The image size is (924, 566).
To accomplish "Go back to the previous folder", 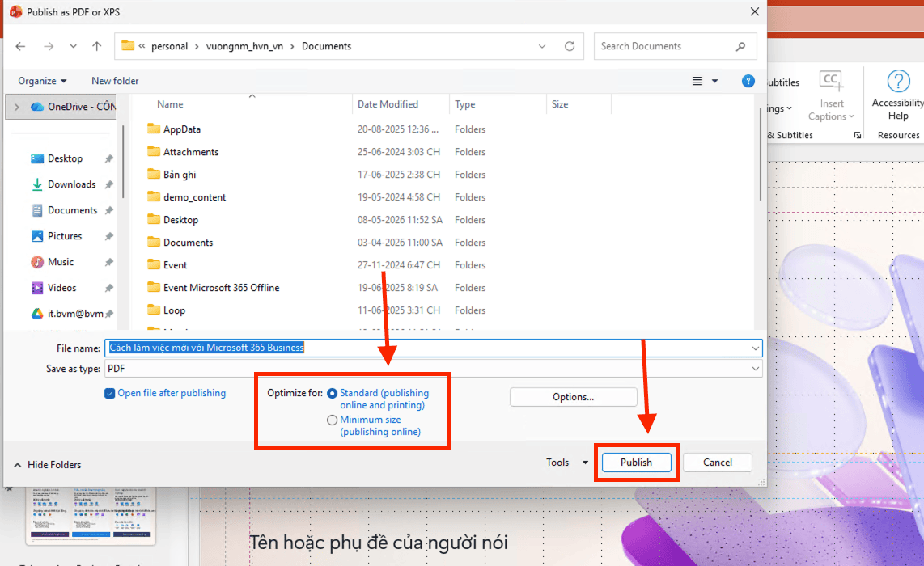I will point(20,46).
